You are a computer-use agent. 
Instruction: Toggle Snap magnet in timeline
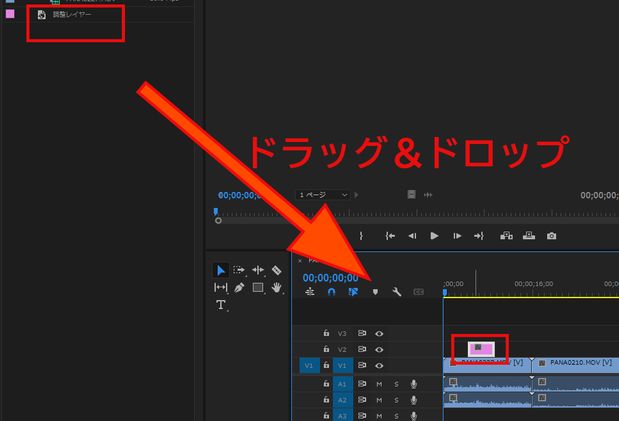pyautogui.click(x=332, y=292)
